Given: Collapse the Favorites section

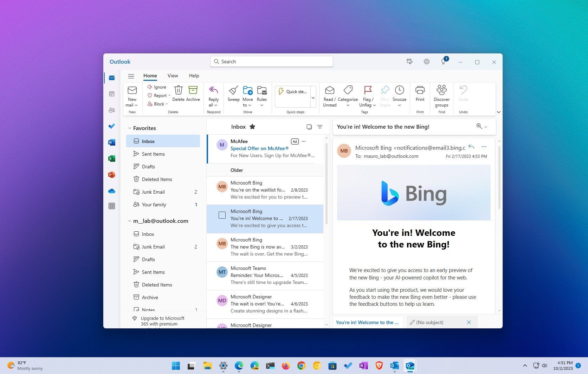Looking at the screenshot, I should point(130,128).
